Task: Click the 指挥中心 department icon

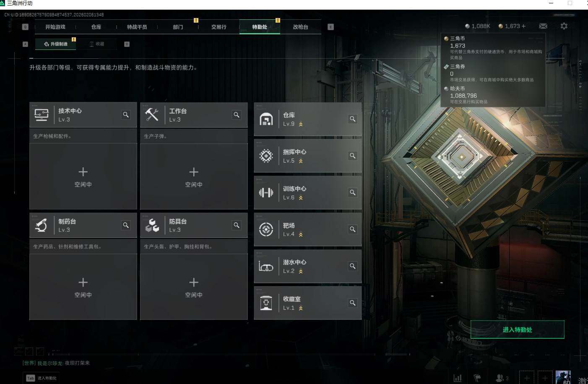Action: (266, 156)
